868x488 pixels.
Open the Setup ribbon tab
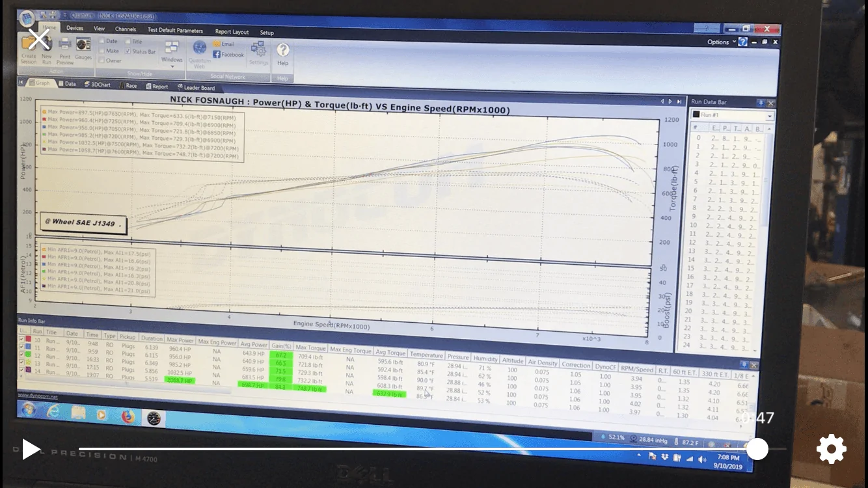click(x=267, y=33)
